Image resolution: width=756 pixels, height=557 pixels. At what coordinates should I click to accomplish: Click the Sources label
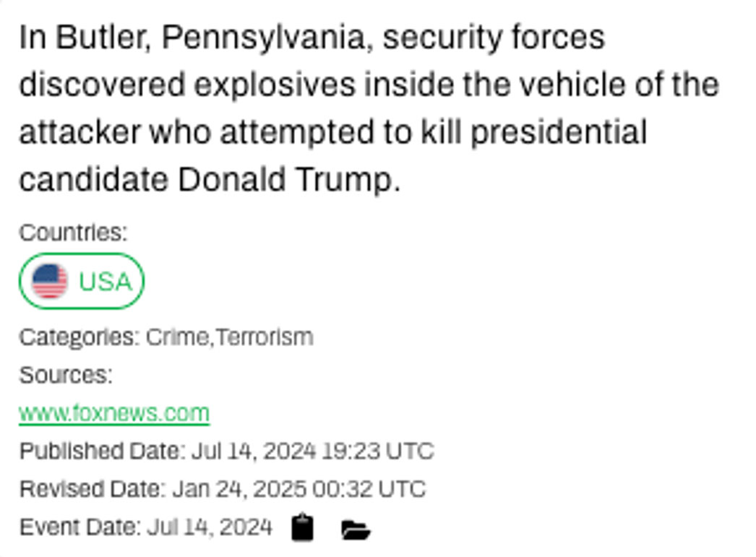click(x=66, y=375)
